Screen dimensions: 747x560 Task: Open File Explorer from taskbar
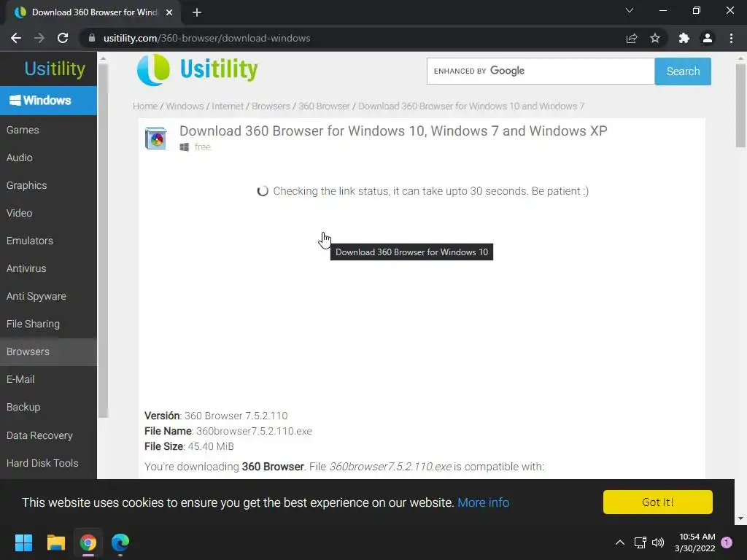pos(55,542)
